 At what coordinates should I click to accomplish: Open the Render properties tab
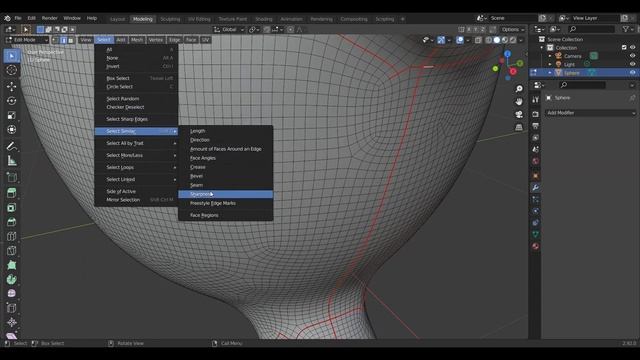pyautogui.click(x=536, y=114)
